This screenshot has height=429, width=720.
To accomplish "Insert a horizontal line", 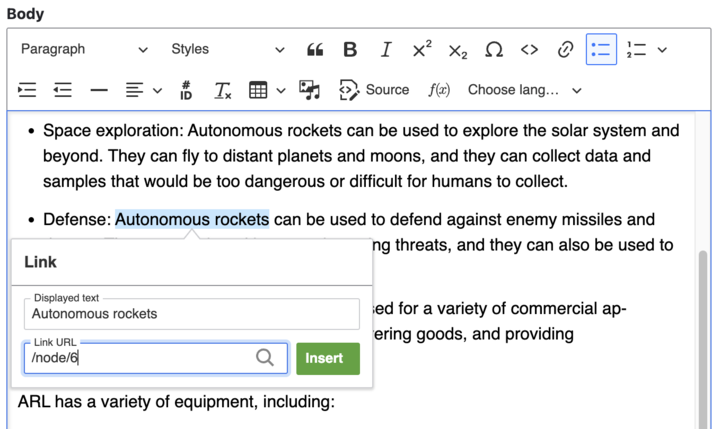I will (99, 90).
